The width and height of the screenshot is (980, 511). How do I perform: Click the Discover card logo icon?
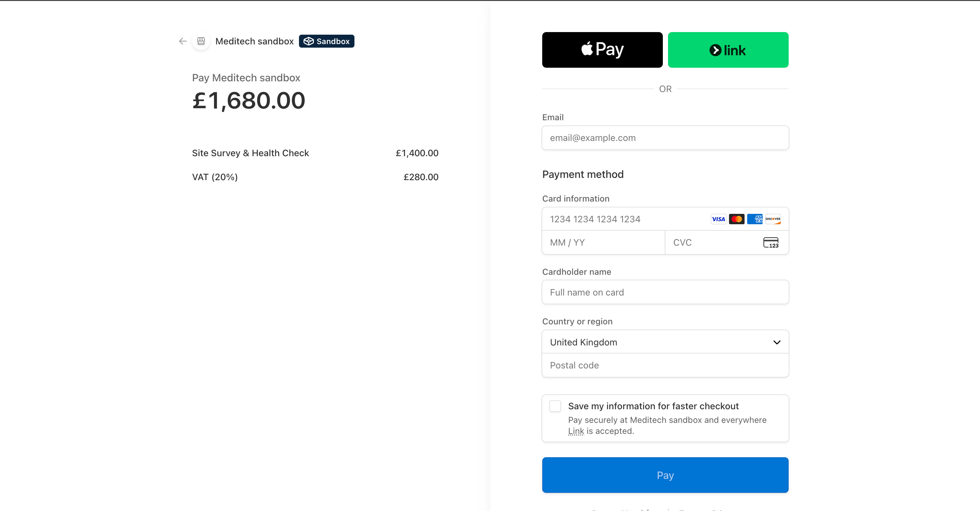point(773,219)
